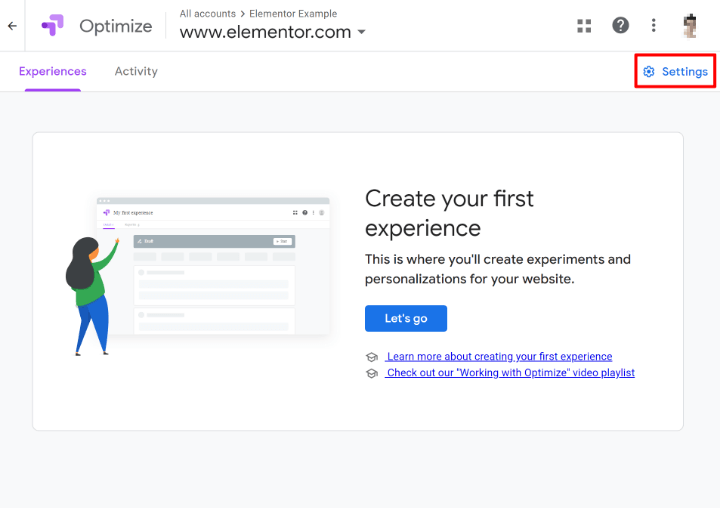
Task: Switch to the Activity tab
Action: coord(136,72)
